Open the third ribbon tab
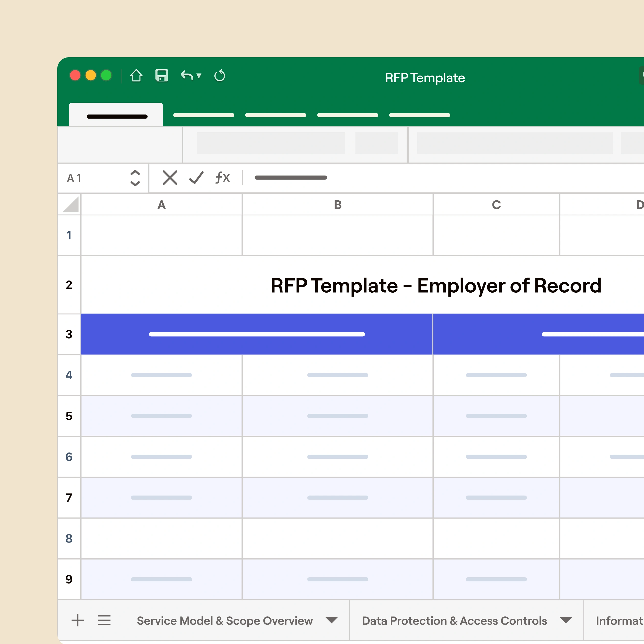 (x=276, y=115)
